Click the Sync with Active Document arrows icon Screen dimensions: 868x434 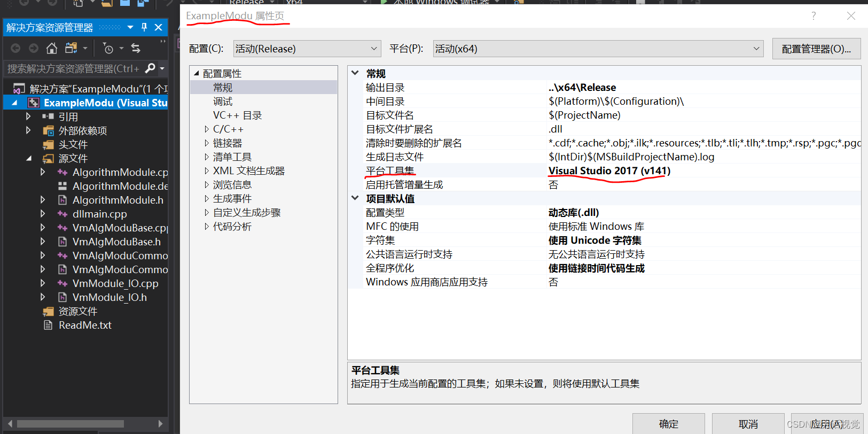[x=136, y=49]
